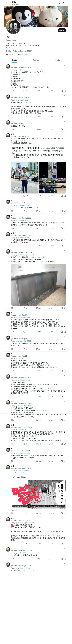
Task: Go back using the top-left arrow
Action: point(7,3)
